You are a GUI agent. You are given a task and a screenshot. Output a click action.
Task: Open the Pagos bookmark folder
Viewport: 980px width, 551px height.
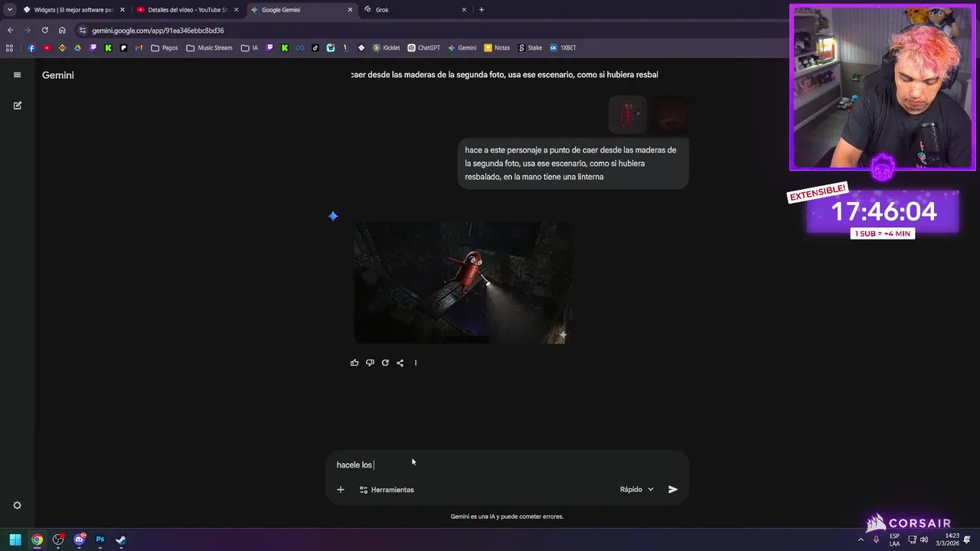pyautogui.click(x=165, y=47)
